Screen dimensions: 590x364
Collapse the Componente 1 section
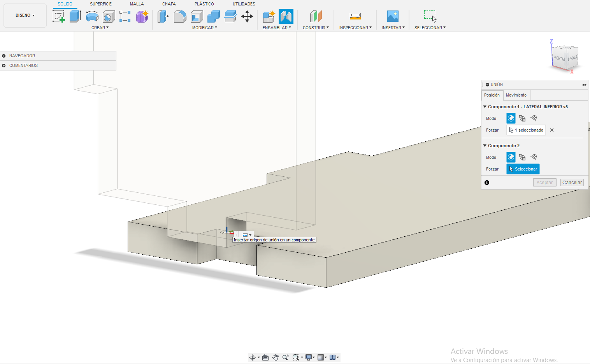(485, 107)
